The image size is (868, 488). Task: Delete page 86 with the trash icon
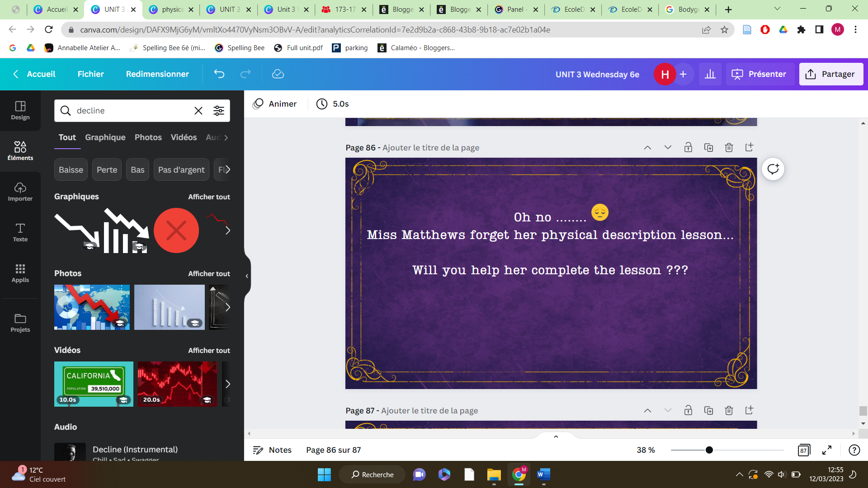pyautogui.click(x=728, y=147)
